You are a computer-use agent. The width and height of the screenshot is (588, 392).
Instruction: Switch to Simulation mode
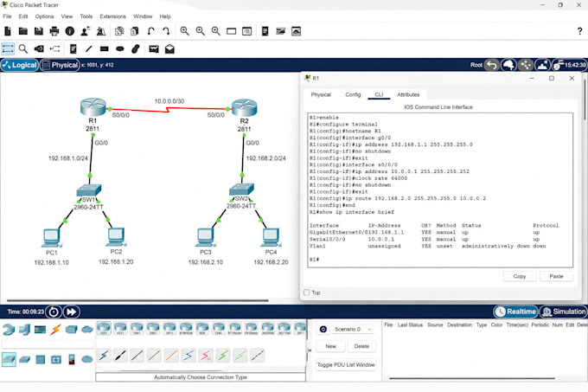pos(564,312)
